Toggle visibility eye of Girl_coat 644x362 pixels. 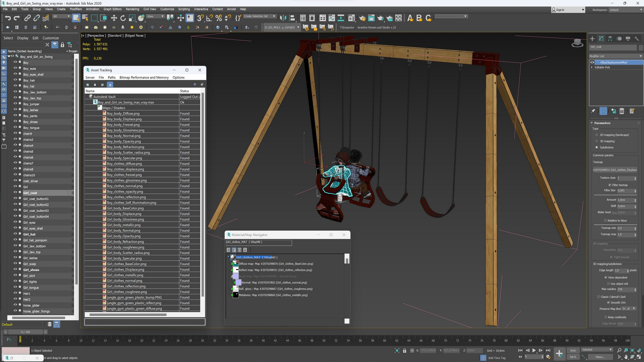click(15, 192)
